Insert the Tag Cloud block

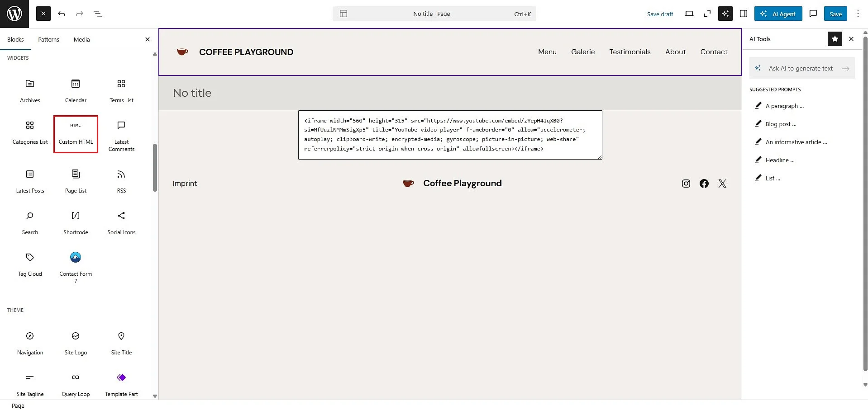[30, 264]
